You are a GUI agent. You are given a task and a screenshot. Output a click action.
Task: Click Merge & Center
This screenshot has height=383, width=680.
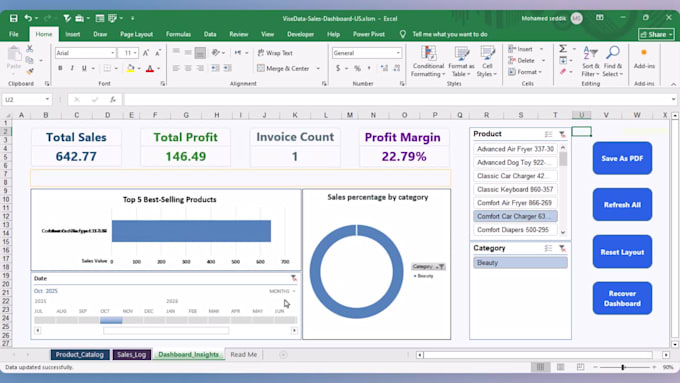283,68
